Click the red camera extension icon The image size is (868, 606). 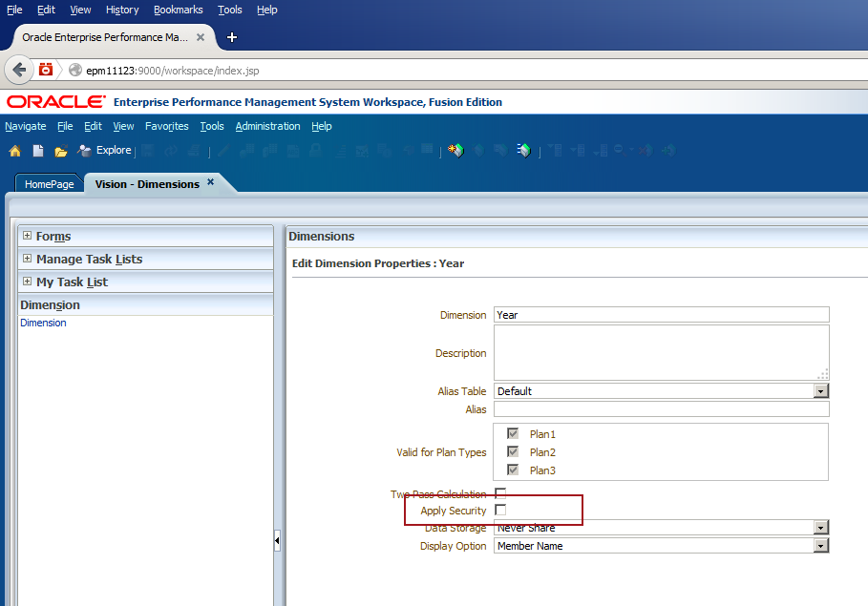(46, 70)
